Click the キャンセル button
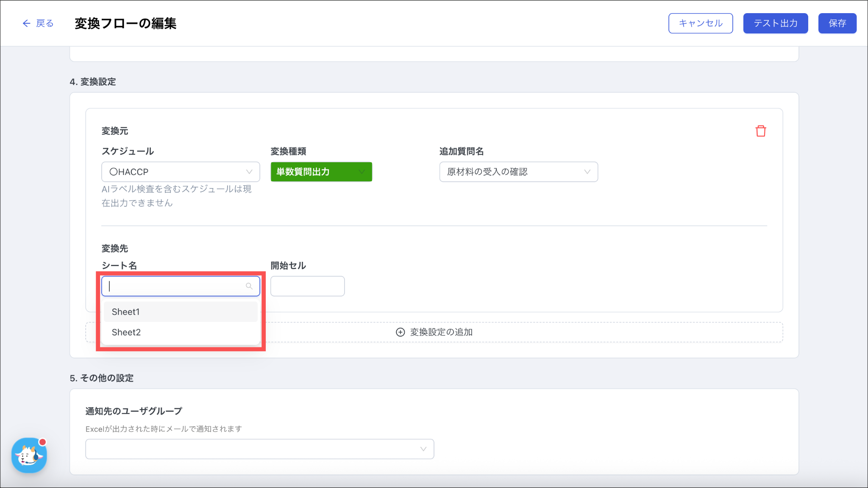868x488 pixels. point(700,23)
